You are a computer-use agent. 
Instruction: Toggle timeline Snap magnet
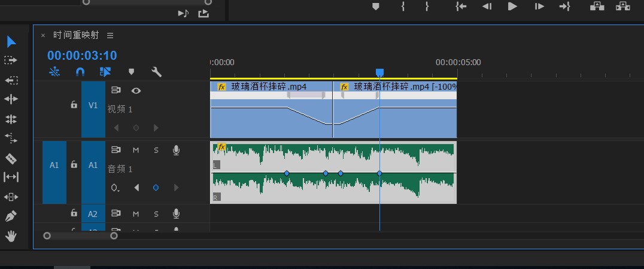click(x=80, y=72)
